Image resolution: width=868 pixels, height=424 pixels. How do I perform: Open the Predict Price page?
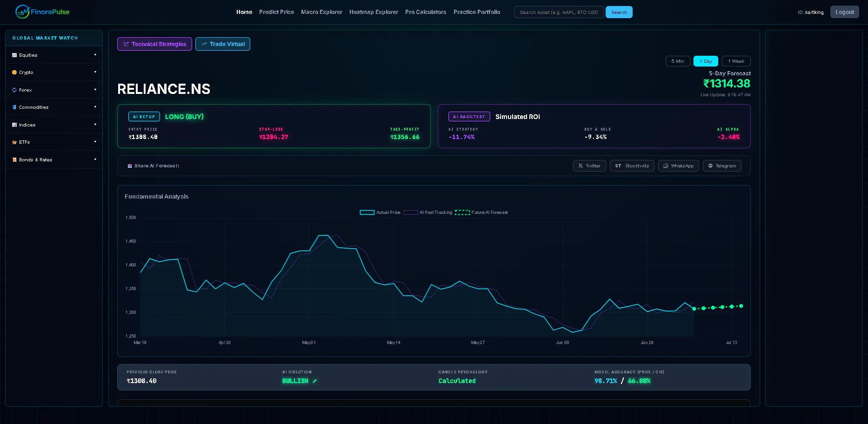coord(276,12)
